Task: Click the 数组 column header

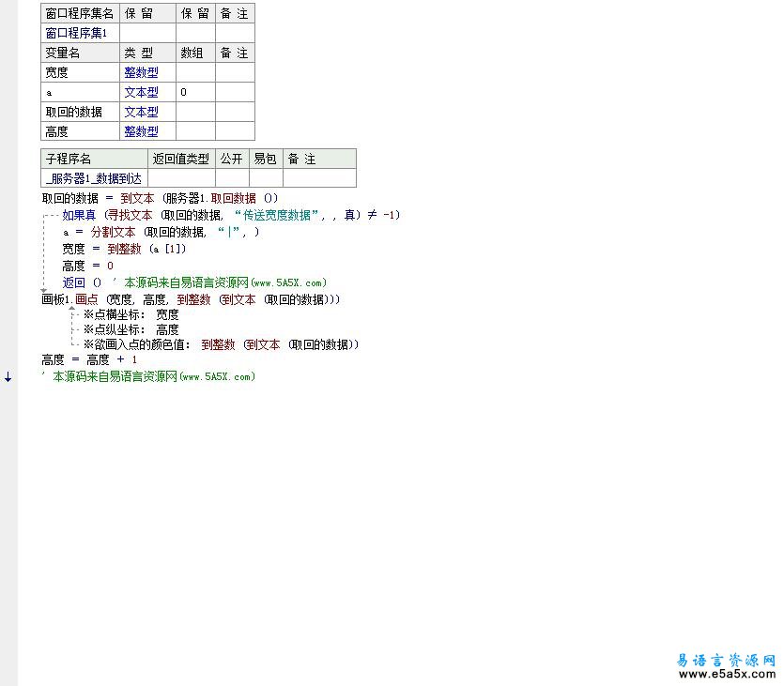Action: [195, 53]
